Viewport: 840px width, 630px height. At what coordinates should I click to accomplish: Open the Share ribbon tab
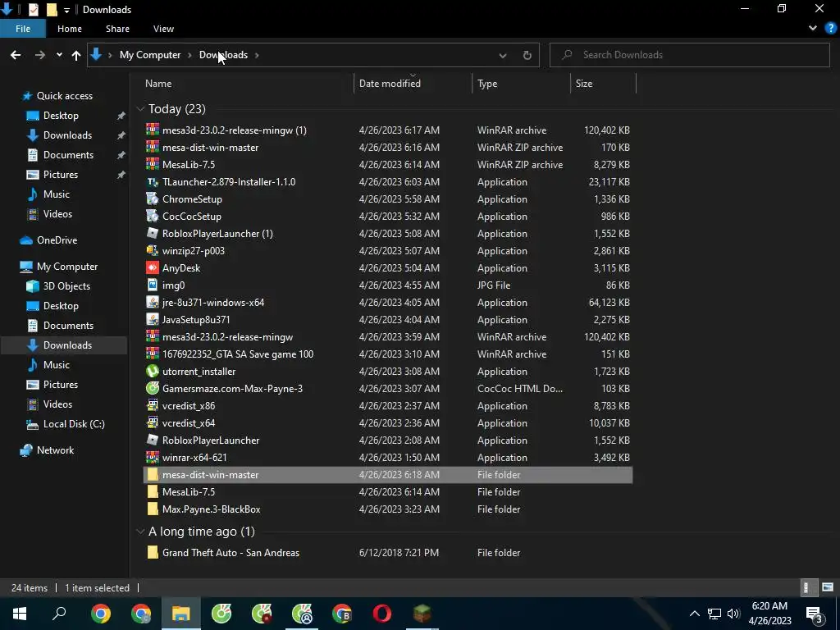[117, 29]
